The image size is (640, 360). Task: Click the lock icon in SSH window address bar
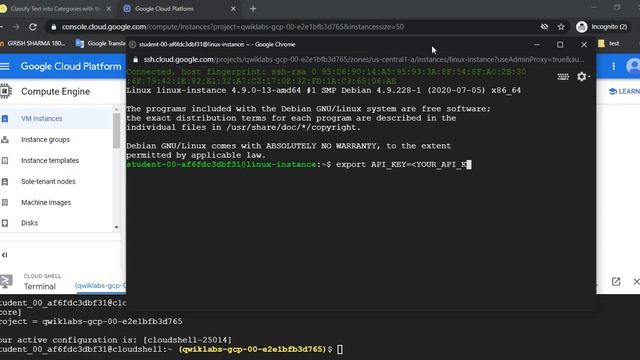click(x=136, y=60)
